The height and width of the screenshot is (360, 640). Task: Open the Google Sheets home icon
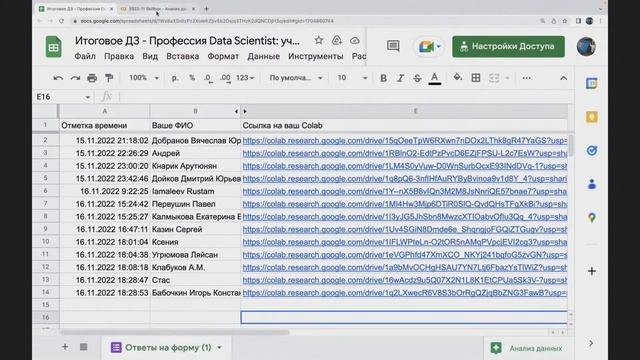(x=53, y=47)
